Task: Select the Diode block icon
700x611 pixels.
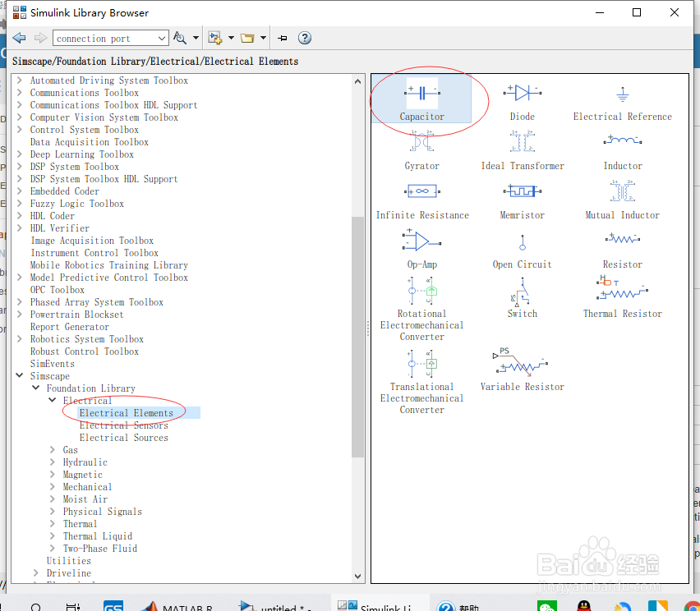Action: [x=522, y=93]
